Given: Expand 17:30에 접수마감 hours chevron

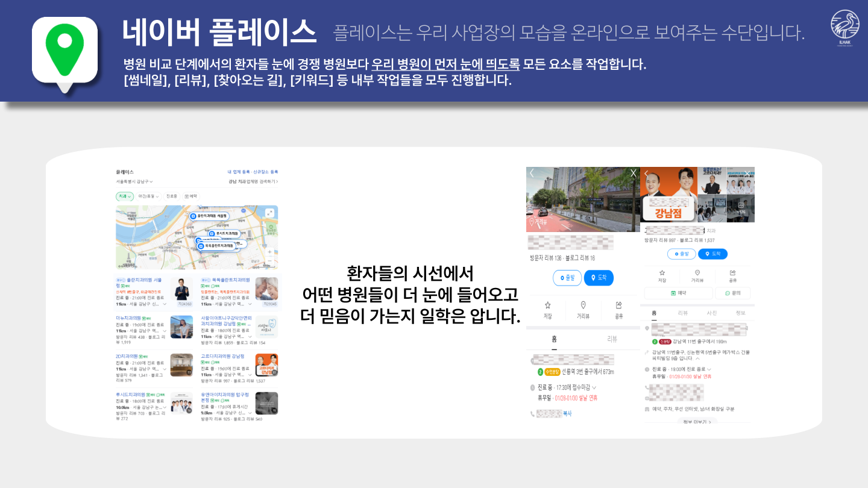Looking at the screenshot, I should 594,387.
